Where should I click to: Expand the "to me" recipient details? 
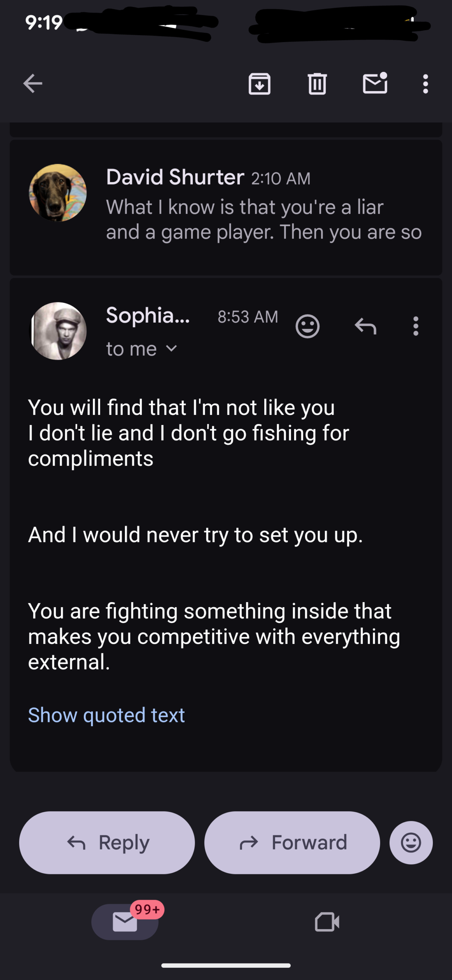point(141,349)
